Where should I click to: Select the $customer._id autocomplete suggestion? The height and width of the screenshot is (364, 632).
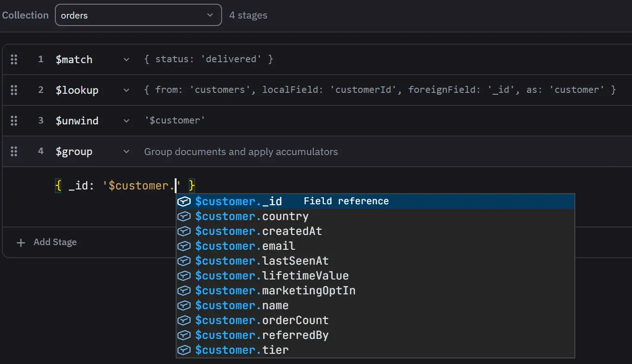click(375, 201)
